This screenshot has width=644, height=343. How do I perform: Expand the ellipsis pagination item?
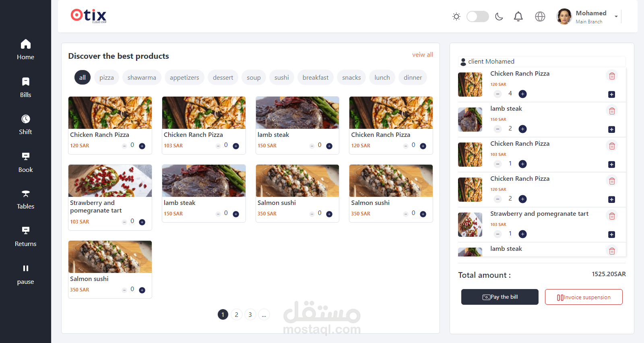click(264, 314)
